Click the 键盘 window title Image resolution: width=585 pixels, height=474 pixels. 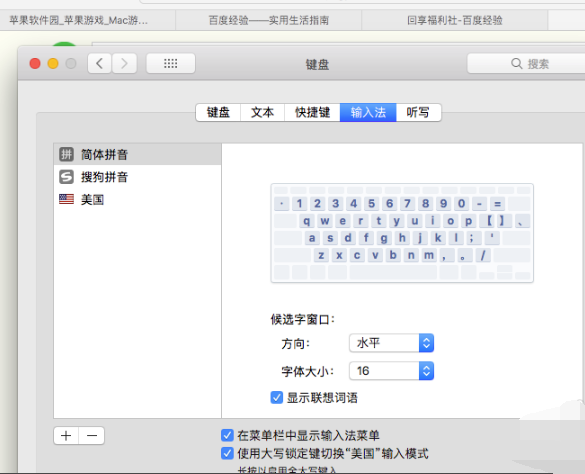(x=317, y=65)
